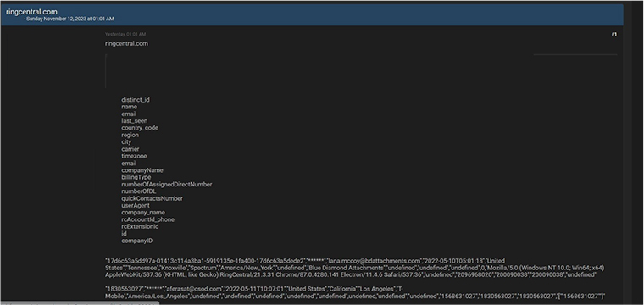Open the ringcentral.com thread title in header
Viewport: 644px width, 305px height.
click(x=31, y=12)
